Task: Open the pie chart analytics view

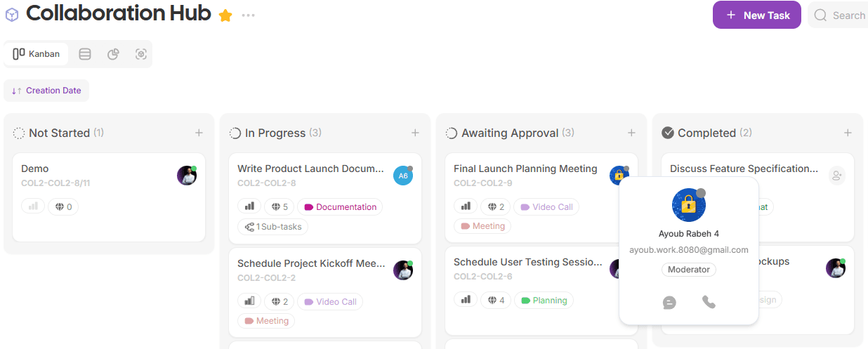Action: pyautogui.click(x=113, y=54)
